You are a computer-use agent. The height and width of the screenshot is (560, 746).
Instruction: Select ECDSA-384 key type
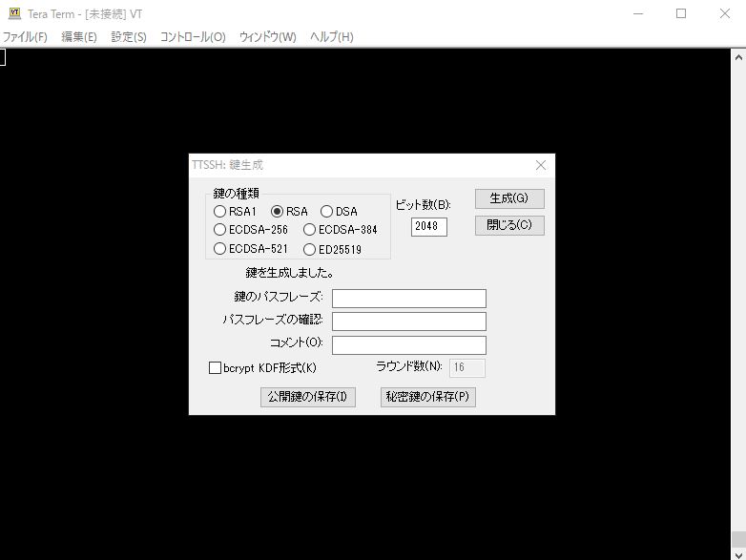click(341, 230)
